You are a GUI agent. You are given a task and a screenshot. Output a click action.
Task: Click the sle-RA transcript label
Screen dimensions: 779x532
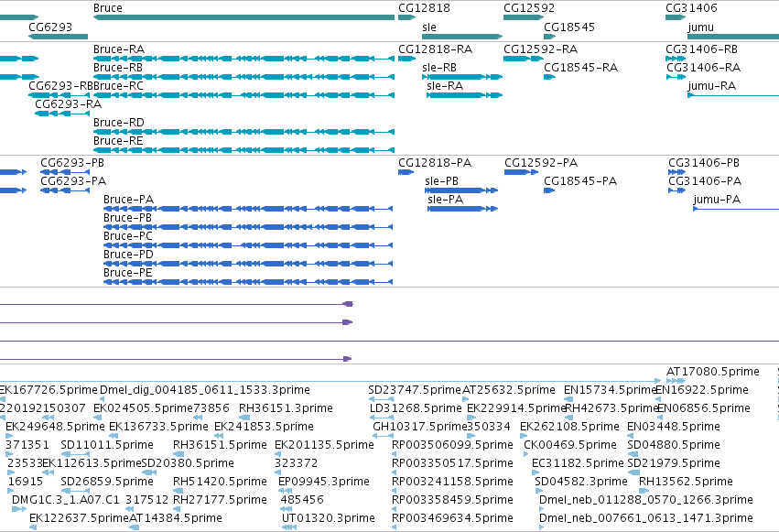pos(445,86)
